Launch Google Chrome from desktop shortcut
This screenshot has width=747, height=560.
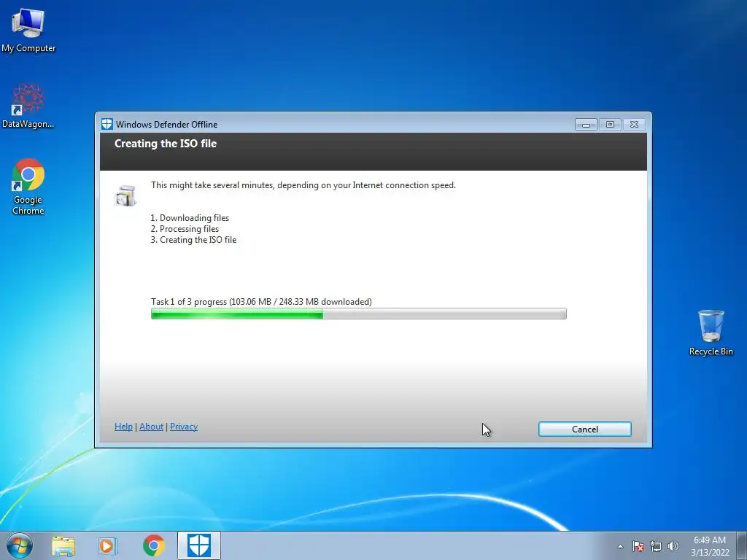[x=28, y=187]
